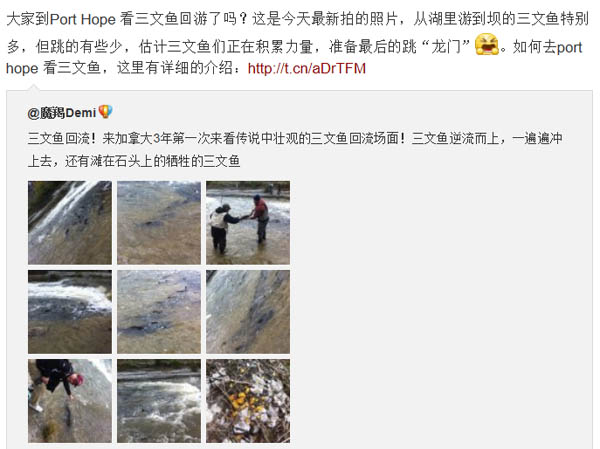
Task: Click the reposted text about 三文鱼回流
Action: [295, 150]
